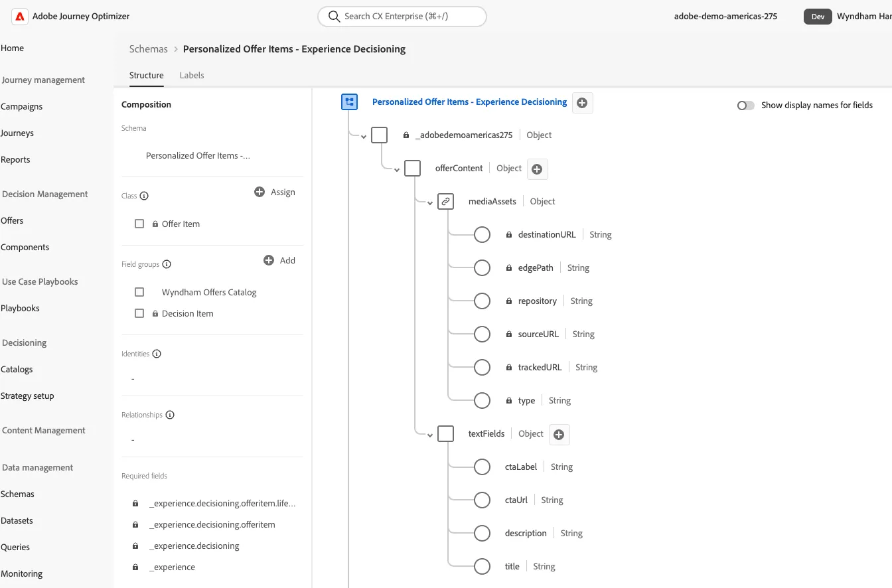Image resolution: width=892 pixels, height=588 pixels.
Task: Check the Wyndham Offers Catalog checkbox
Action: tap(139, 292)
